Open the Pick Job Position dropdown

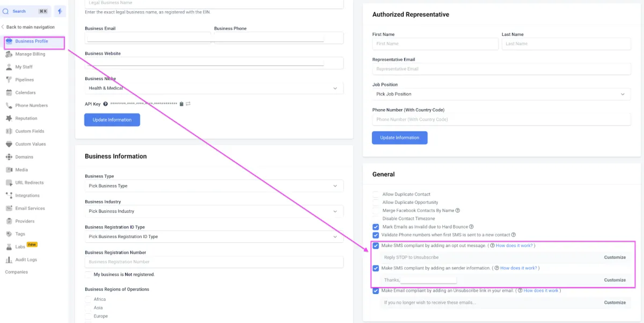(501, 94)
